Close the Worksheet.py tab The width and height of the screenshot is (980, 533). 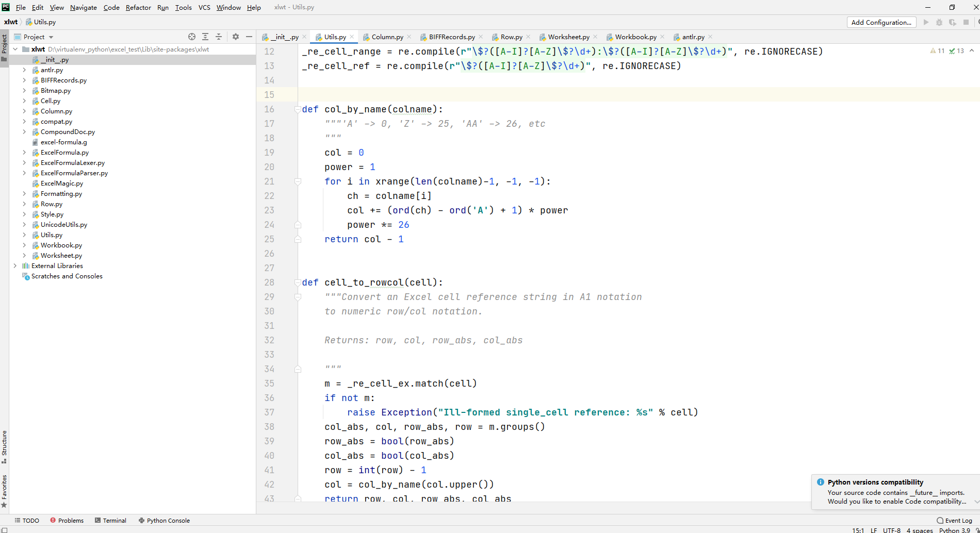coord(595,37)
